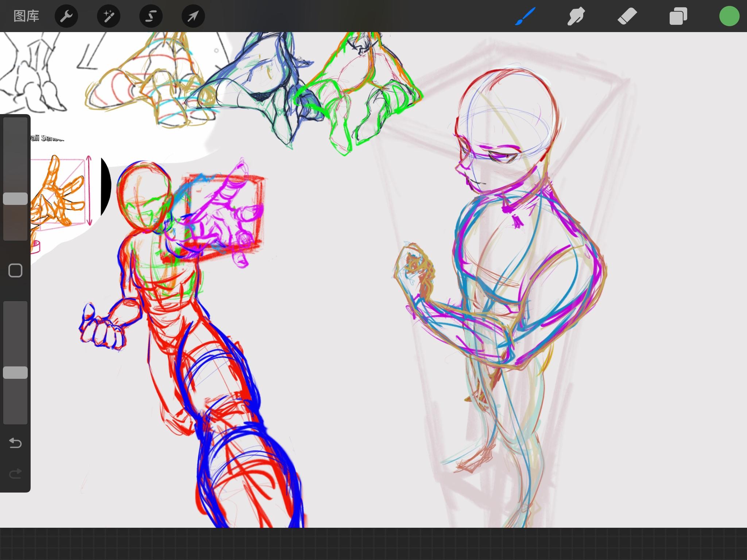Image resolution: width=747 pixels, height=560 pixels.
Task: Select the Brush tool
Action: click(525, 16)
